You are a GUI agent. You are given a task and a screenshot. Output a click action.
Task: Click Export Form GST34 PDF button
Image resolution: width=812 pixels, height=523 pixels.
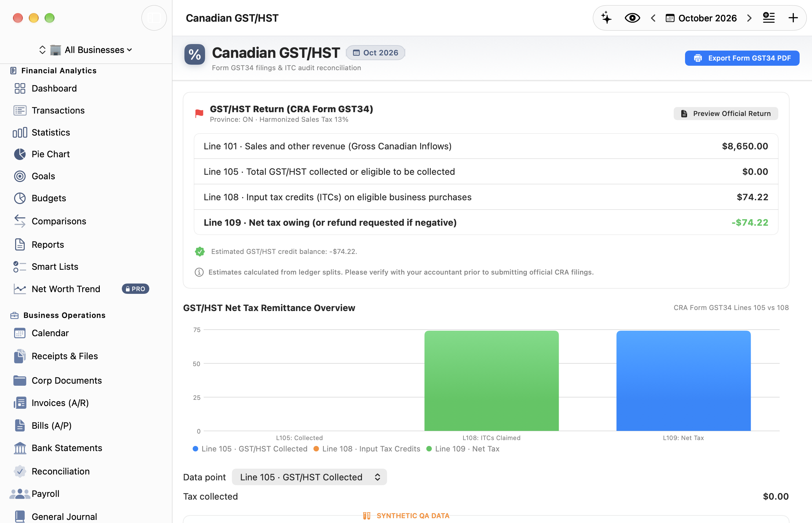[x=742, y=58]
